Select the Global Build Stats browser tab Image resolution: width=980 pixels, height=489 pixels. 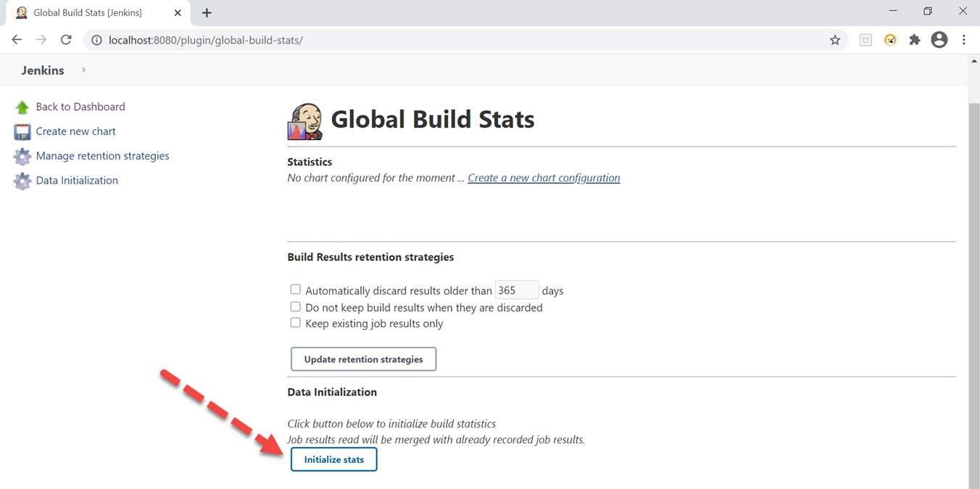[x=87, y=12]
